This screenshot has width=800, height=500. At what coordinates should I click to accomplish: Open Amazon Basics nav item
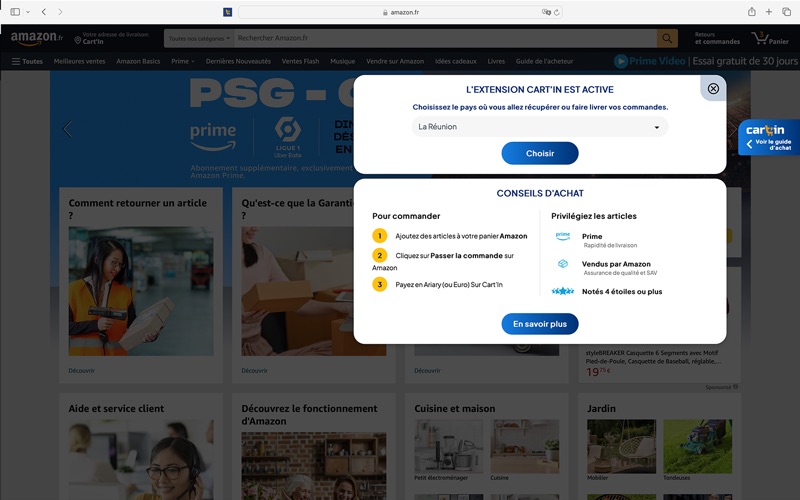[x=138, y=61]
